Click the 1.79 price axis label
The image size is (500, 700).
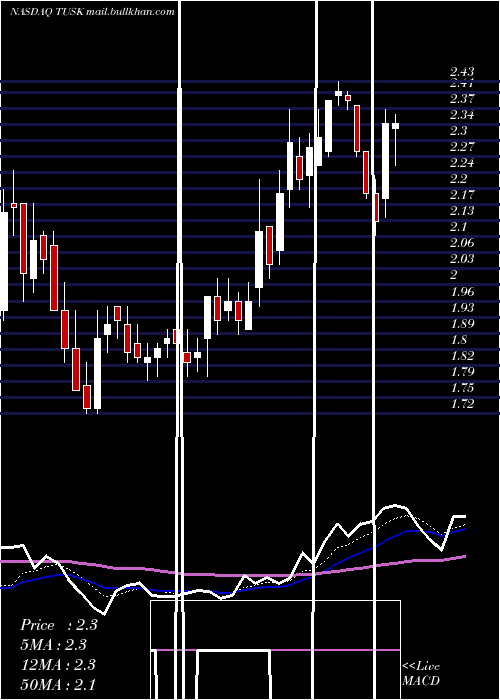pyautogui.click(x=462, y=372)
